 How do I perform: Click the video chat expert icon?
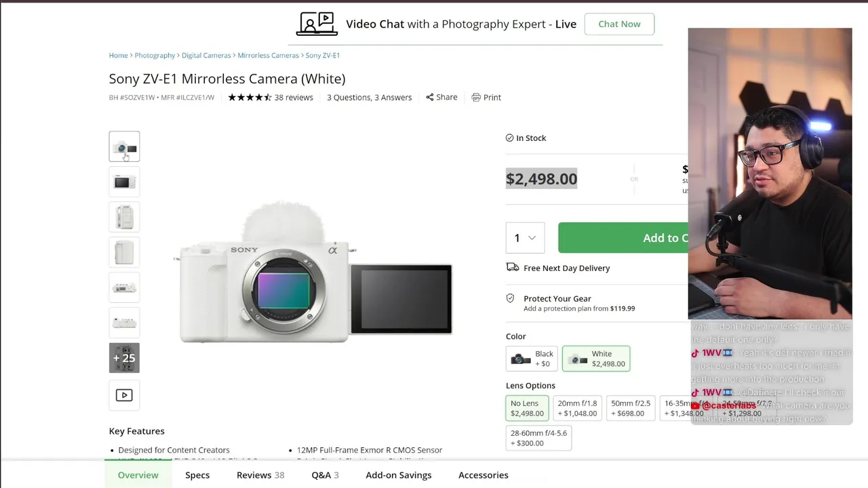tap(317, 24)
